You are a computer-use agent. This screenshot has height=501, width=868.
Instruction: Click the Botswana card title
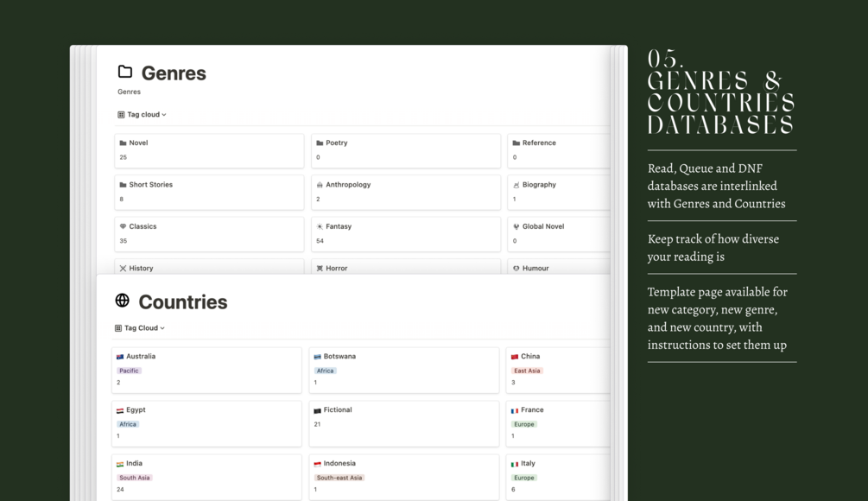tap(339, 357)
